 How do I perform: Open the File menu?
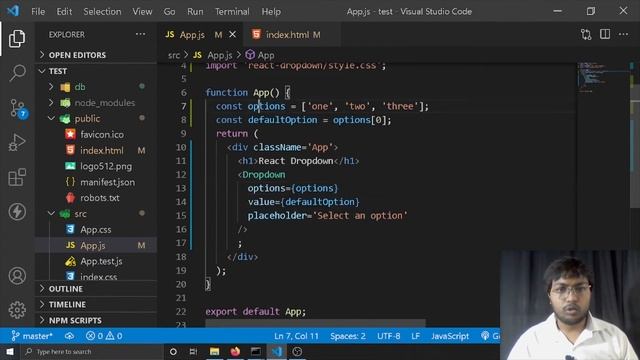tap(38, 11)
